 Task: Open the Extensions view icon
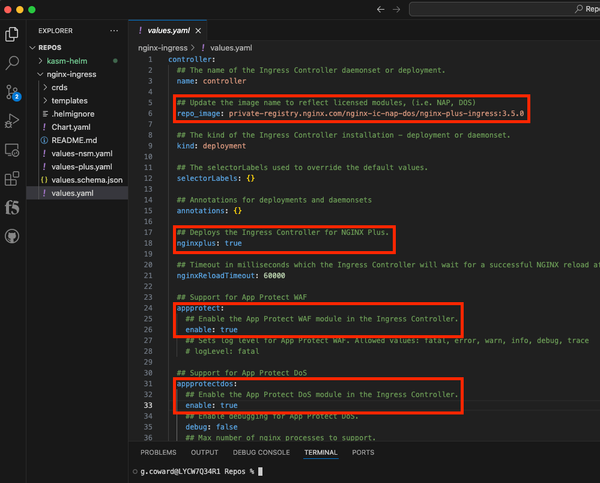[13, 180]
